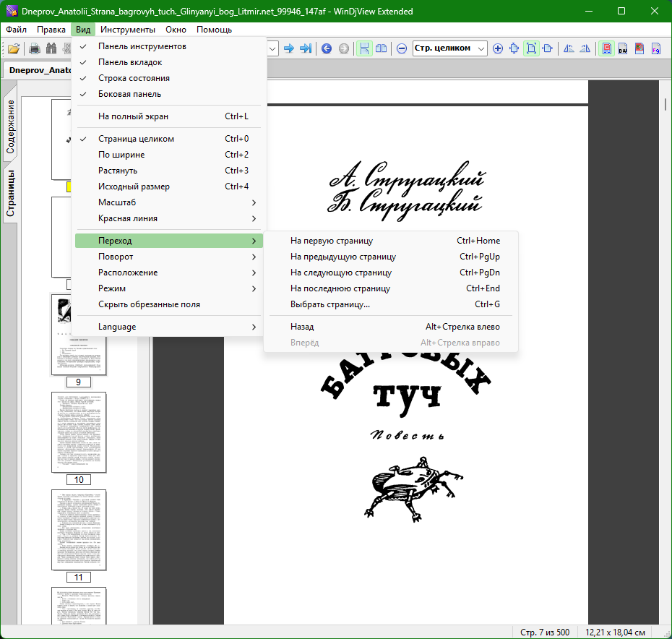Toggle Строка состояния off
The width and height of the screenshot is (672, 639).
pos(169,78)
